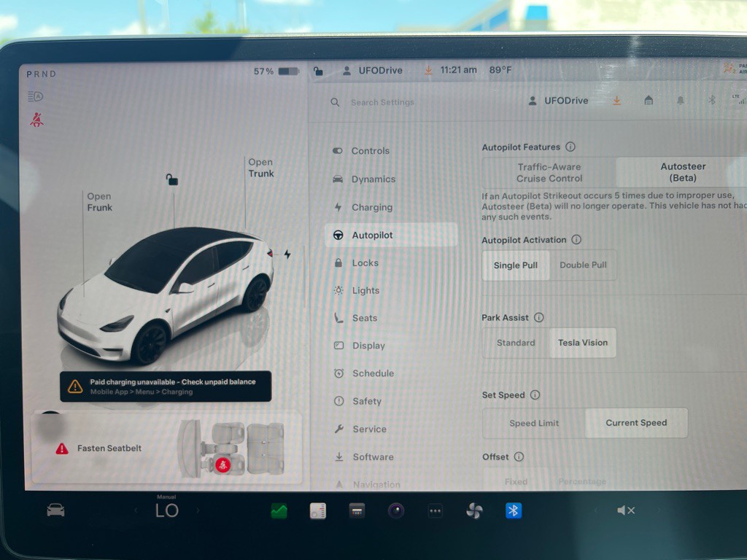Show info for Autopilot Features

[x=570, y=147]
